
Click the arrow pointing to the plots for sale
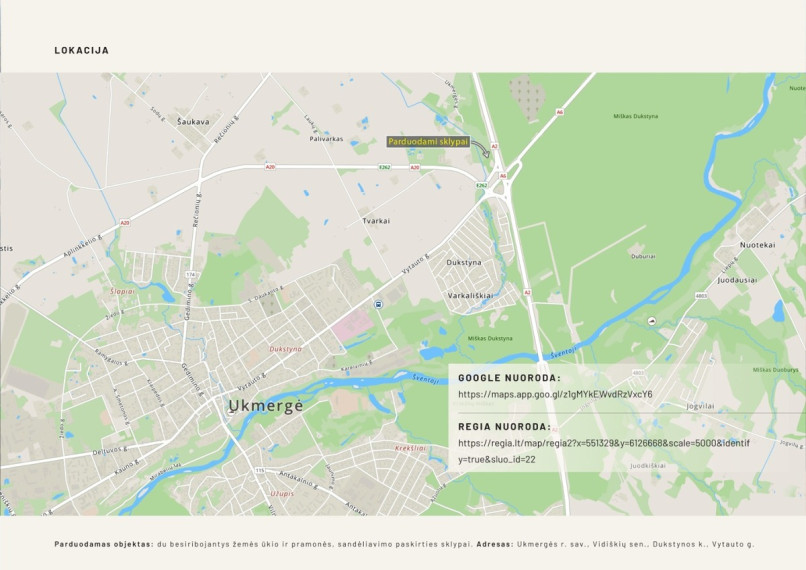[x=481, y=148]
